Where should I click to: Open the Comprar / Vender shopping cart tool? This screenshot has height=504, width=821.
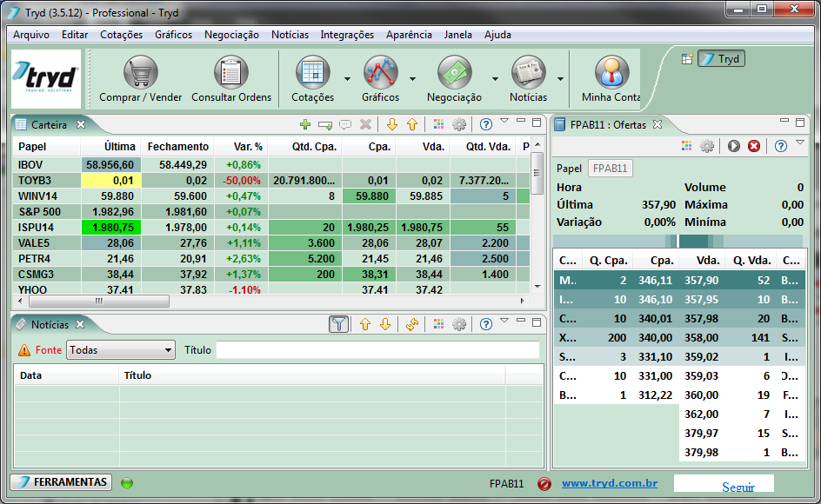pyautogui.click(x=140, y=72)
